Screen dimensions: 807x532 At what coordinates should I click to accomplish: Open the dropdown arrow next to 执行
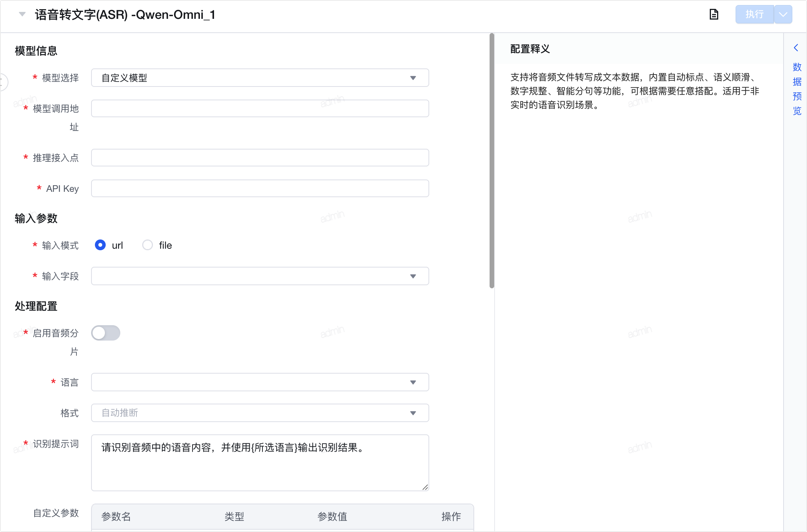click(783, 15)
